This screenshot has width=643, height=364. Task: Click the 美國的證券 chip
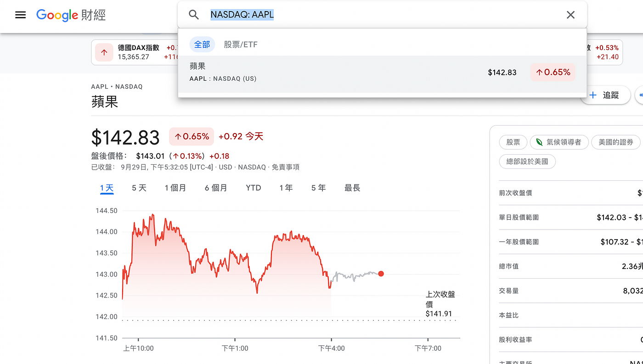[x=616, y=142]
